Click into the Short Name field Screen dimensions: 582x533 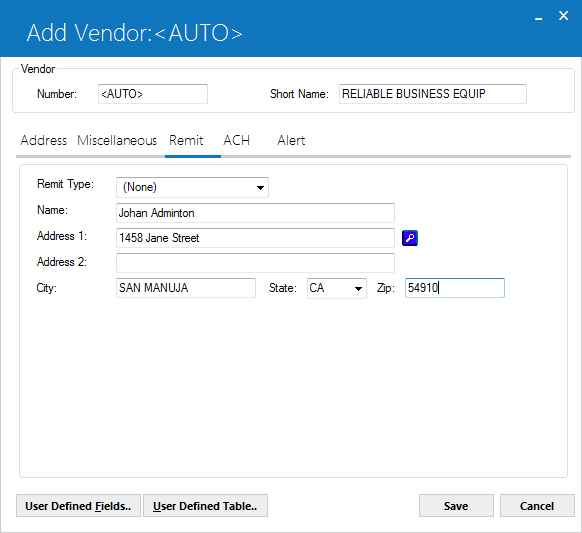tap(432, 94)
